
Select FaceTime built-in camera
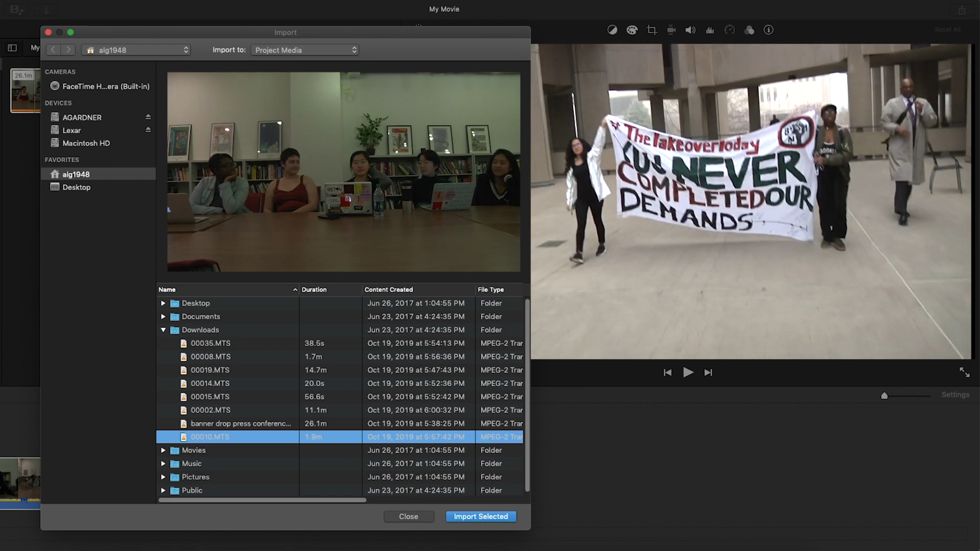pyautogui.click(x=100, y=86)
